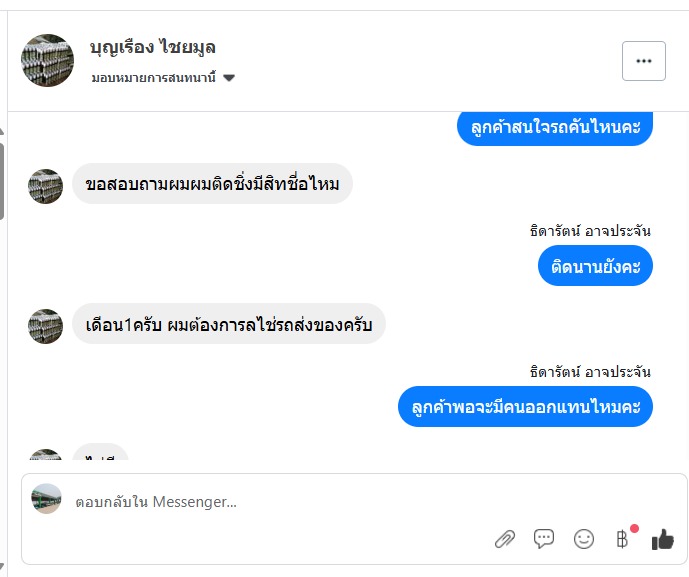This screenshot has height=577, width=689.
Task: Click page avatar beside the reply box
Action: 47,499
